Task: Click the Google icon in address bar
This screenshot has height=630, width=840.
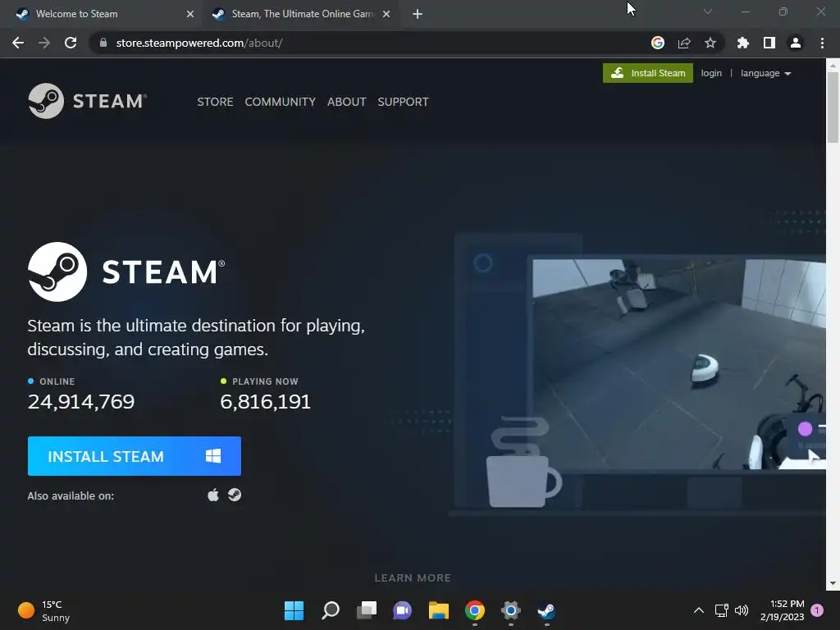Action: (x=658, y=43)
